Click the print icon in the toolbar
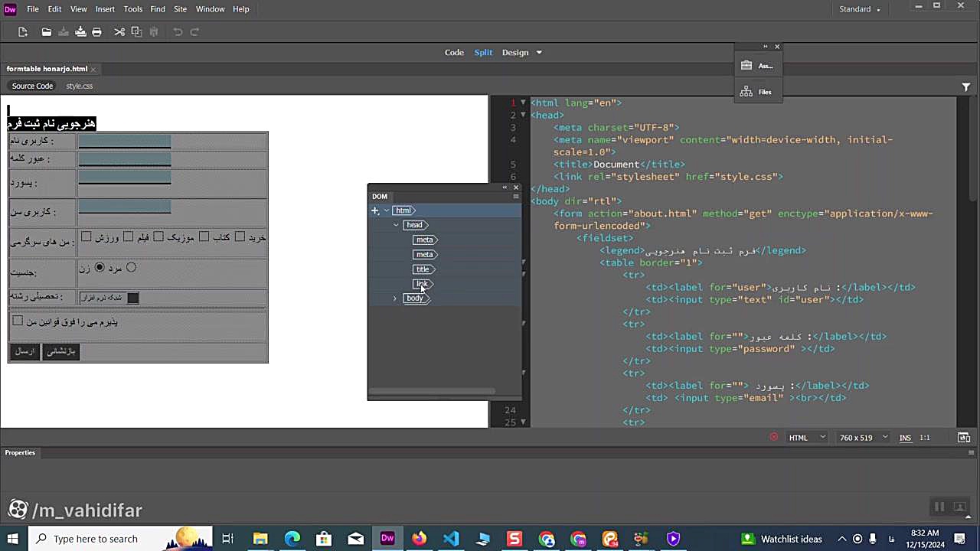980x551 pixels. tap(96, 32)
